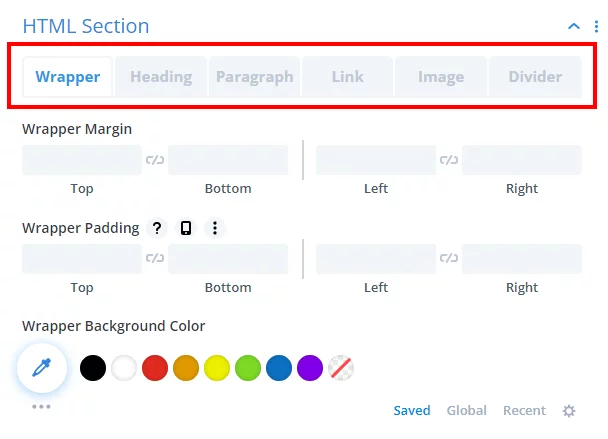Open Wrapper Padding more options menu

pos(215,228)
